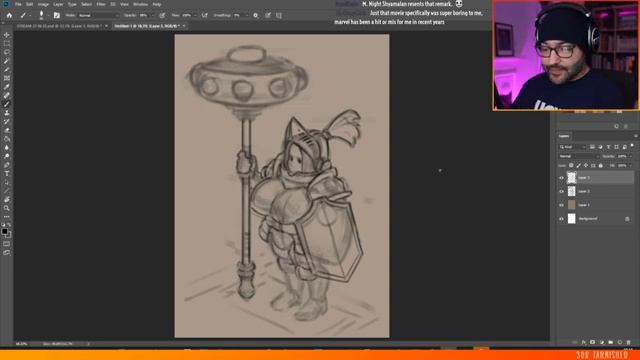The height and width of the screenshot is (360, 640).
Task: Toggle Quick Mask mode icon
Action: pyautogui.click(x=7, y=244)
